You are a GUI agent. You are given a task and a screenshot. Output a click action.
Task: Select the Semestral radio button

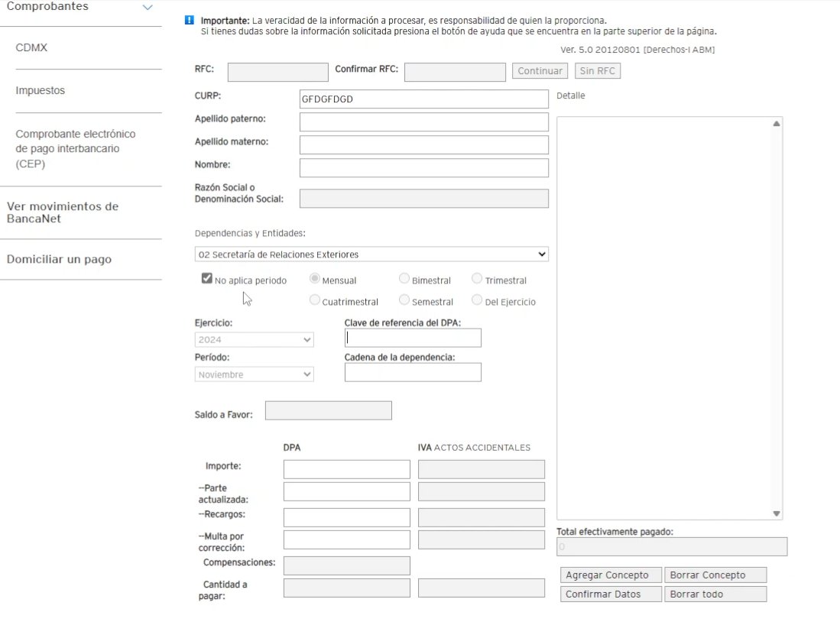(x=404, y=300)
